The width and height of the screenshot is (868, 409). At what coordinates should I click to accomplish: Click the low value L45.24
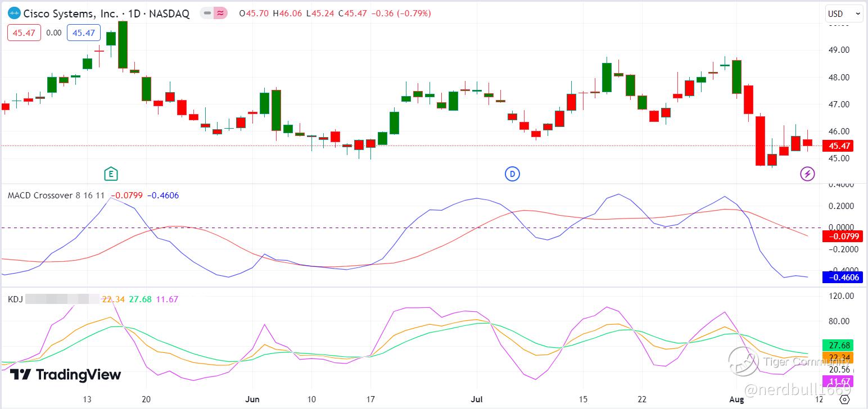[320, 13]
